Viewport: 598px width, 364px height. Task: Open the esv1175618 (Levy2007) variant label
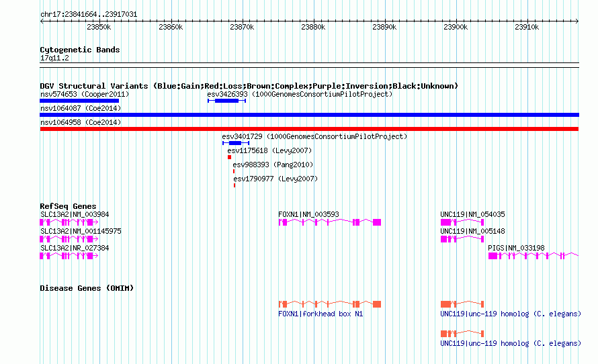click(x=269, y=150)
